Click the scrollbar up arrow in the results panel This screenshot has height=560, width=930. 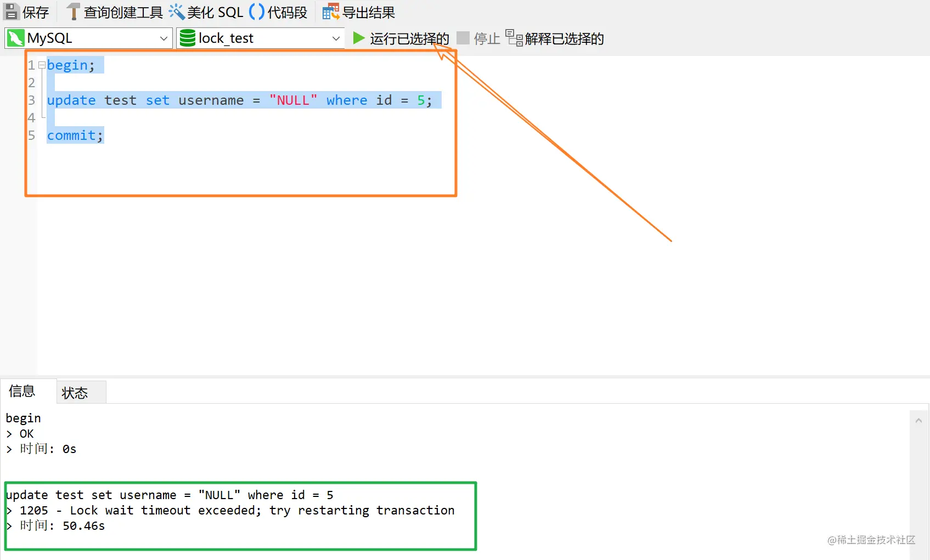point(918,421)
